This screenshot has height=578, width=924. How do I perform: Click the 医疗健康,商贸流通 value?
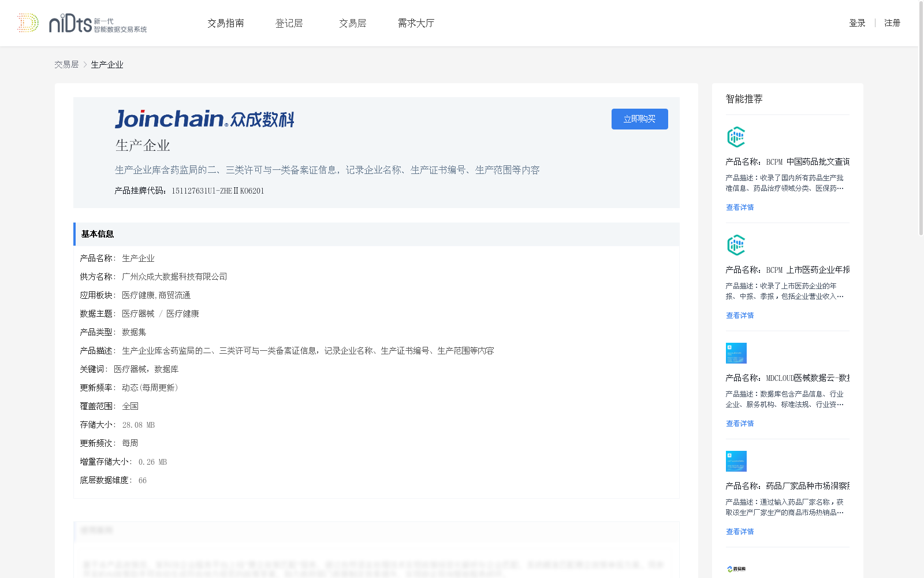coord(156,295)
